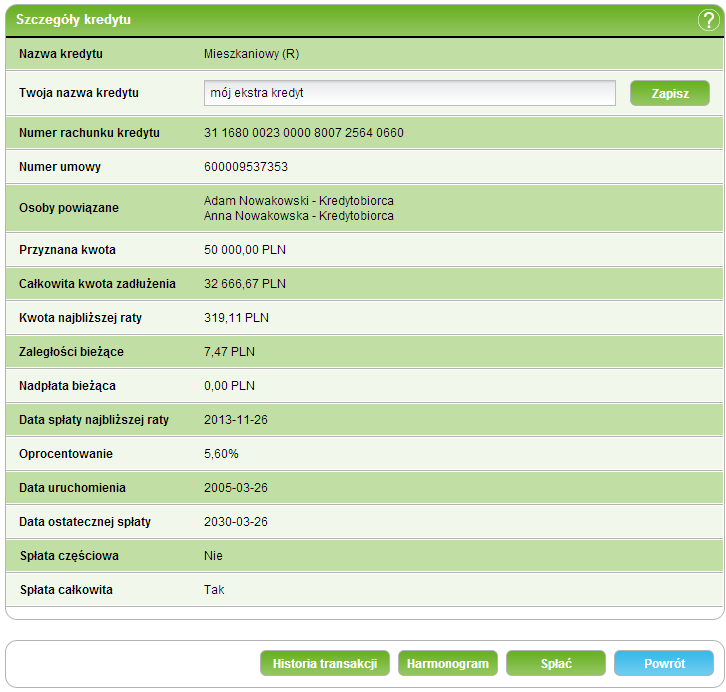Click the Kwota najbliższej raty label
The image size is (726, 692).
81,318
